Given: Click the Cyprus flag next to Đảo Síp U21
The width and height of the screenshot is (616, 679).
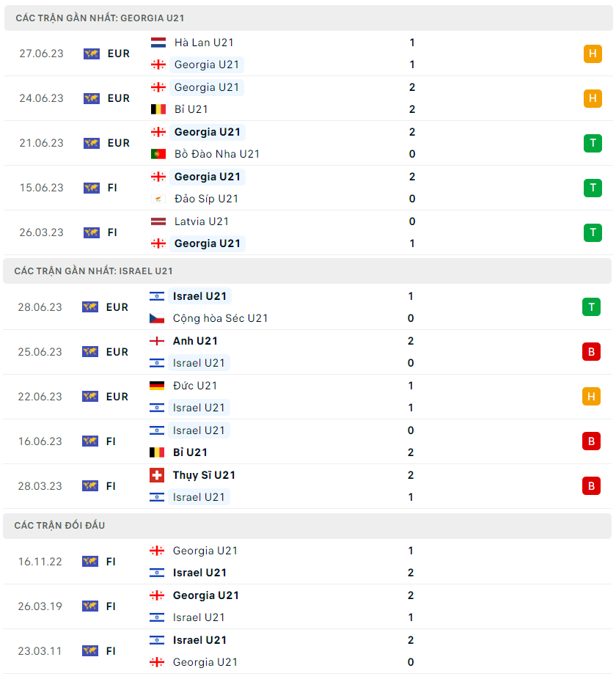Looking at the screenshot, I should click(x=158, y=199).
